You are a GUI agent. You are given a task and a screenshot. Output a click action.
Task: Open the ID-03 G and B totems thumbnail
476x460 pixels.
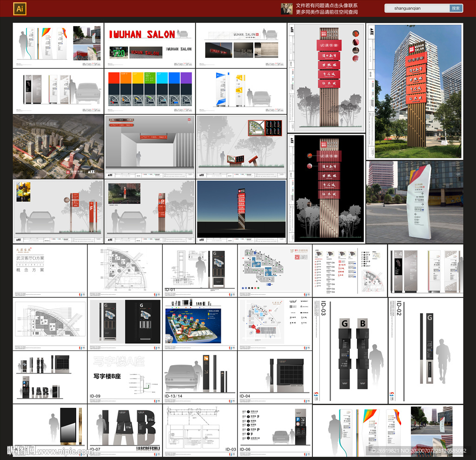coord(350,351)
